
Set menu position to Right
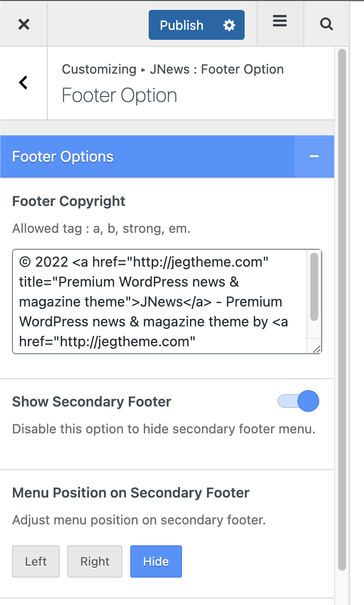(x=94, y=561)
